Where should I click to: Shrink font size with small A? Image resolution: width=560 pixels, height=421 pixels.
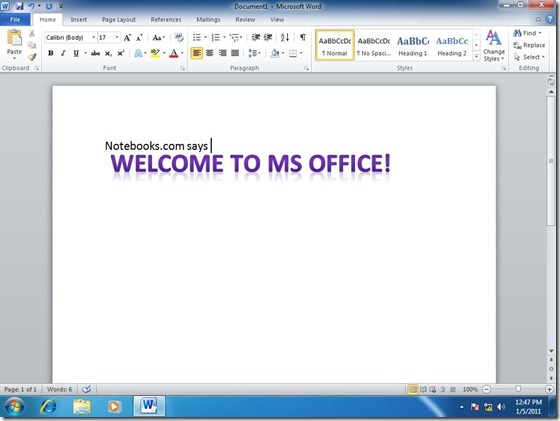coord(139,37)
